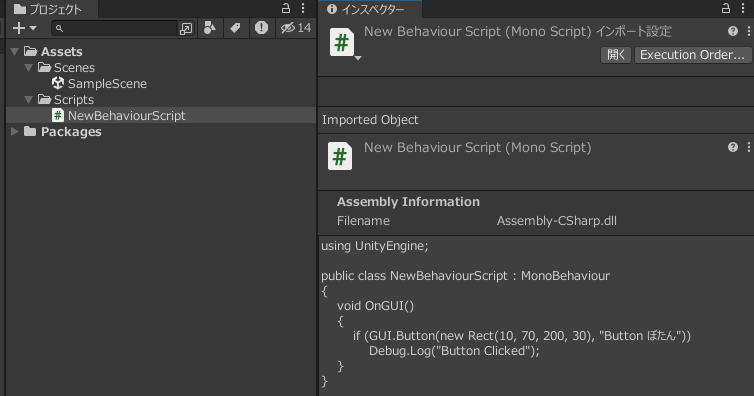
Task: Collapse the Scripts folder arrow
Action: point(29,99)
